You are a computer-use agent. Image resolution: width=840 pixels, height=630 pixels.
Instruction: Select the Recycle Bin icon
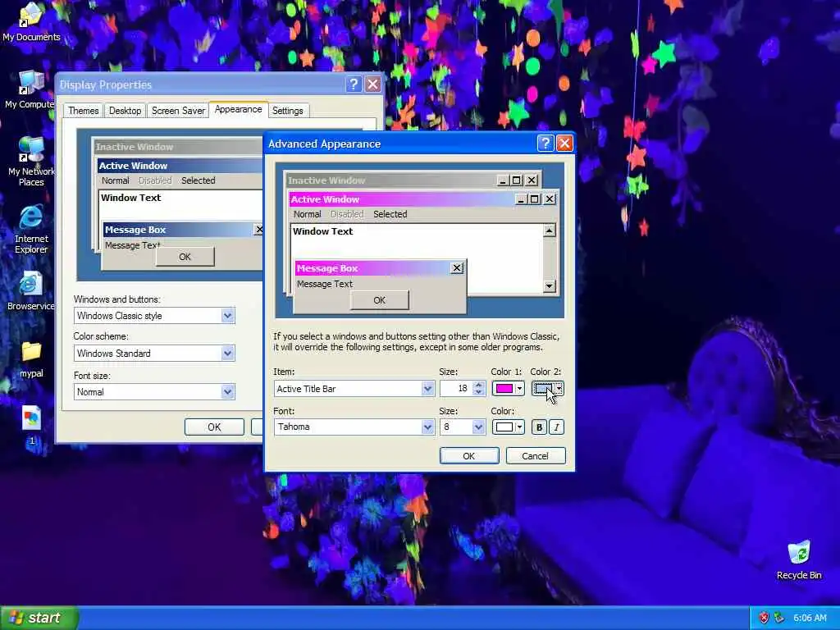point(799,559)
